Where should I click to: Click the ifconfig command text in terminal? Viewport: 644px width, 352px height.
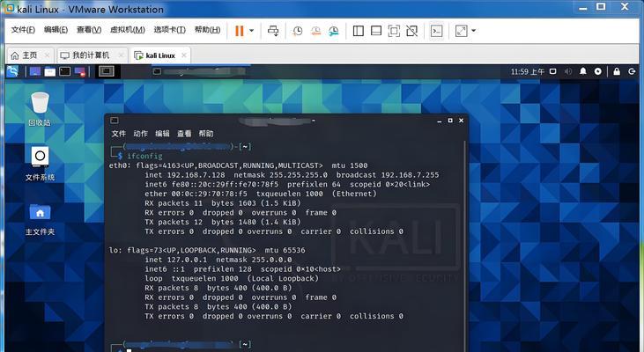pyautogui.click(x=144, y=157)
